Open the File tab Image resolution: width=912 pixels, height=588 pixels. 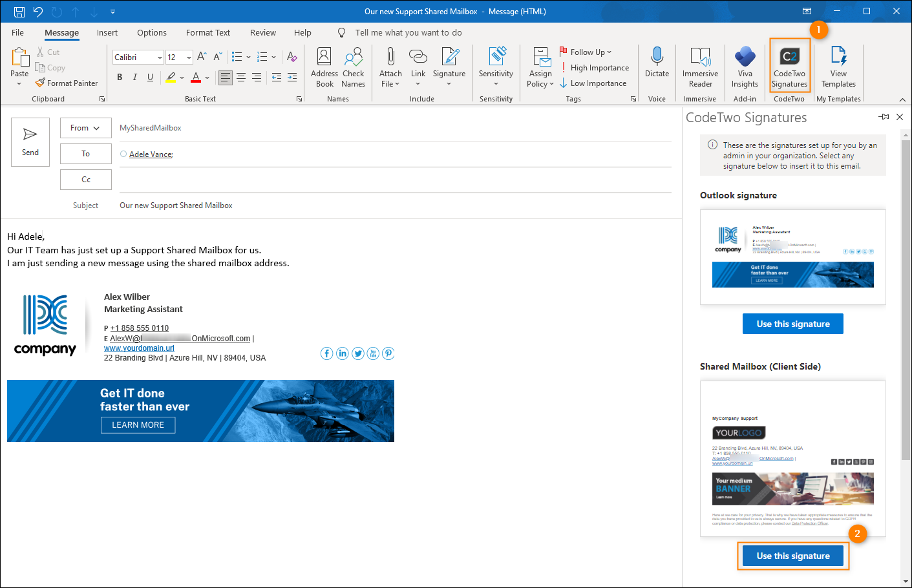pyautogui.click(x=17, y=32)
